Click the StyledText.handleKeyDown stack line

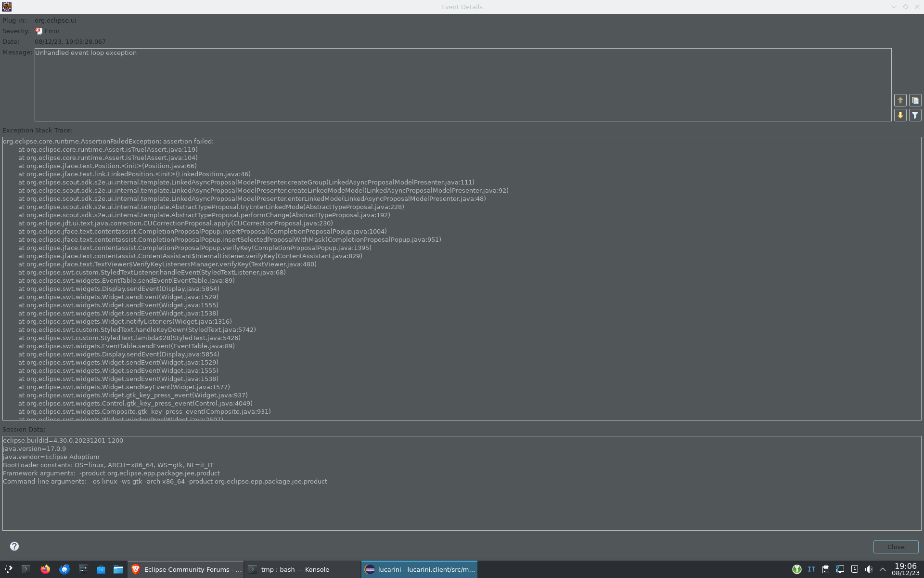point(137,330)
